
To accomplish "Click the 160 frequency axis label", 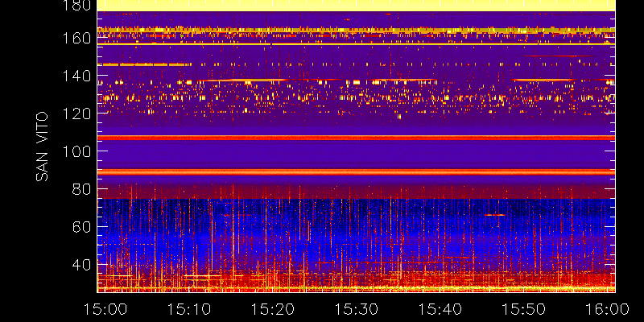I will 76,39.
